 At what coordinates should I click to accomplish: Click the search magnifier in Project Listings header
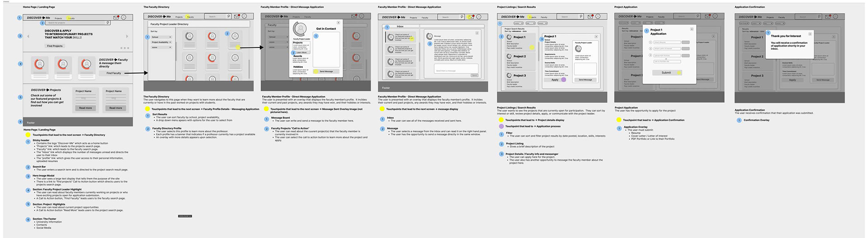[581, 16]
